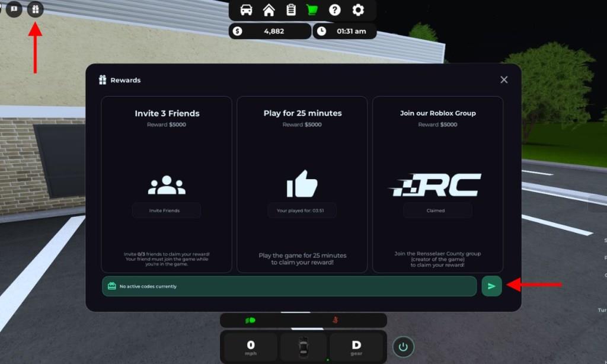The image size is (607, 364).
Task: Click the Claimed button under Roblox Group
Action: pyautogui.click(x=437, y=210)
